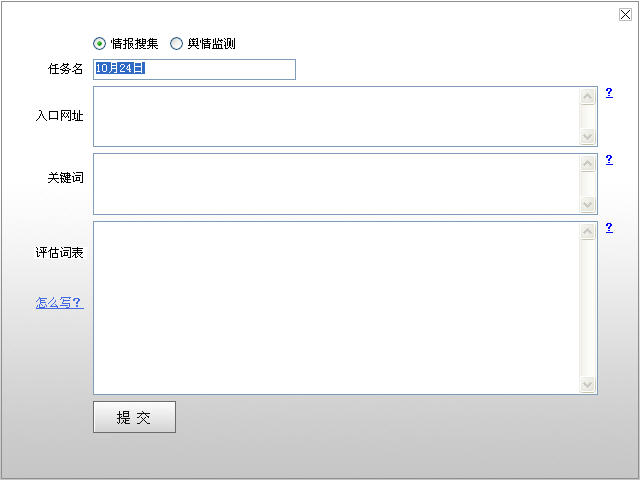Click scroll up arrow in 评估词表 box
The width and height of the screenshot is (640, 480).
click(x=587, y=232)
